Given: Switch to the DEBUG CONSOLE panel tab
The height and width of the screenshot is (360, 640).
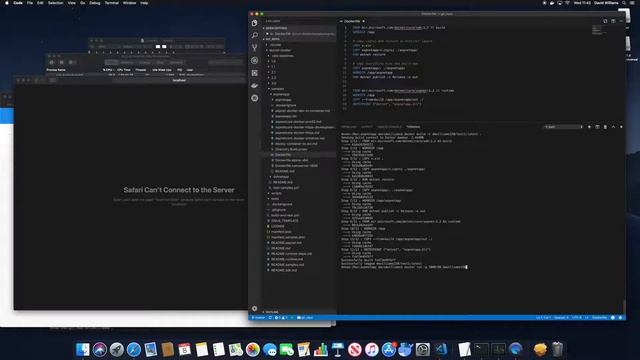Looking at the screenshot, I should [389, 127].
